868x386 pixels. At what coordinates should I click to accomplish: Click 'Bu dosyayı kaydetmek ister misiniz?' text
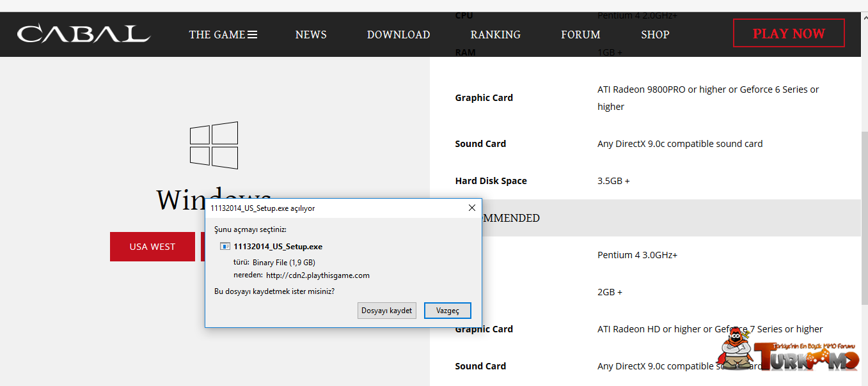coord(274,291)
